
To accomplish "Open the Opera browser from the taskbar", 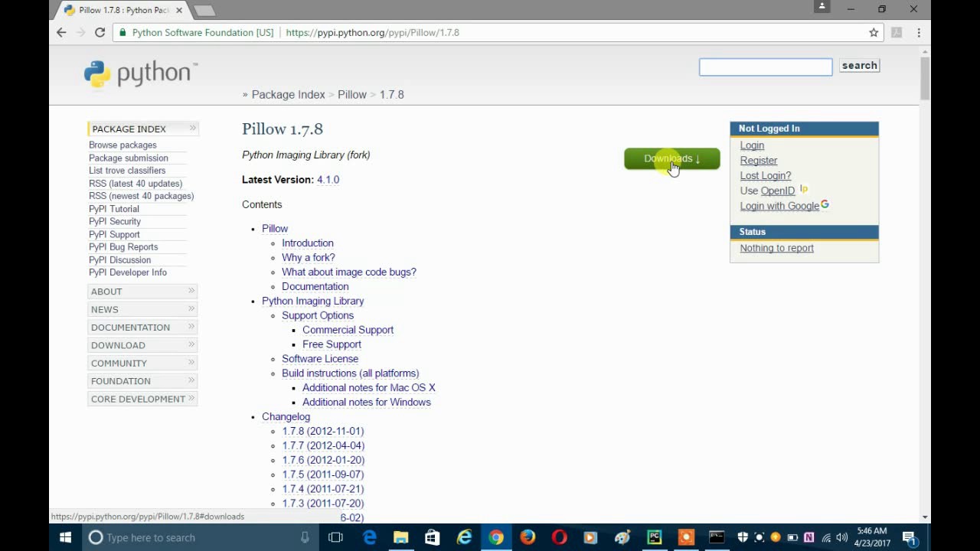I will (560, 537).
